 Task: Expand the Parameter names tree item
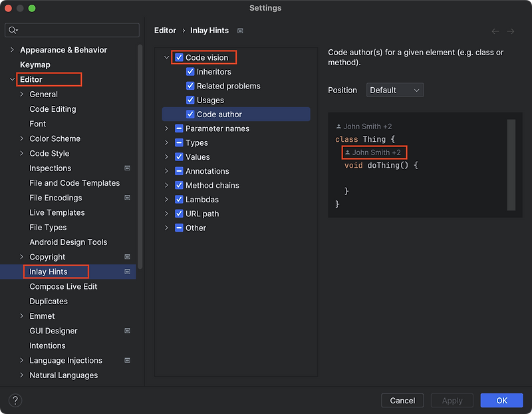coord(166,128)
